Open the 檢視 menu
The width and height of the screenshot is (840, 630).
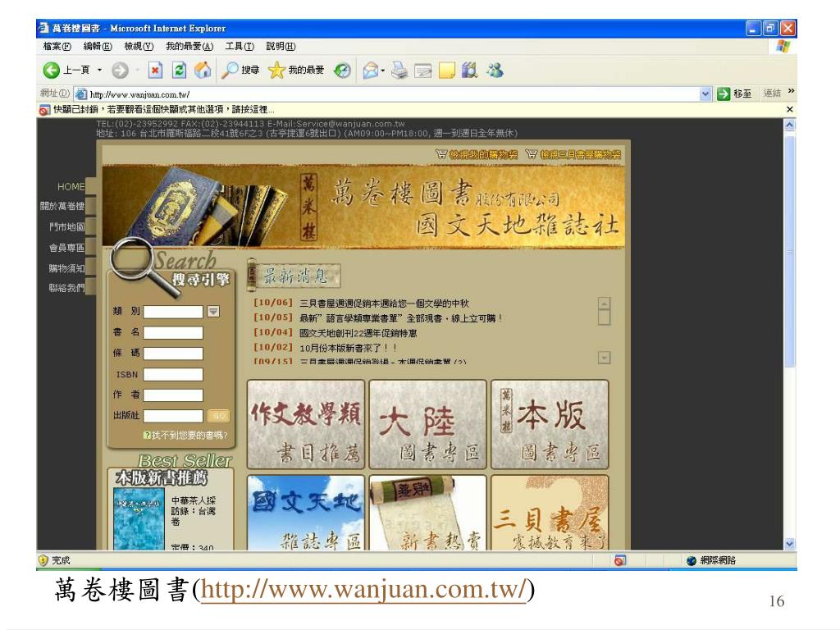pyautogui.click(x=139, y=47)
